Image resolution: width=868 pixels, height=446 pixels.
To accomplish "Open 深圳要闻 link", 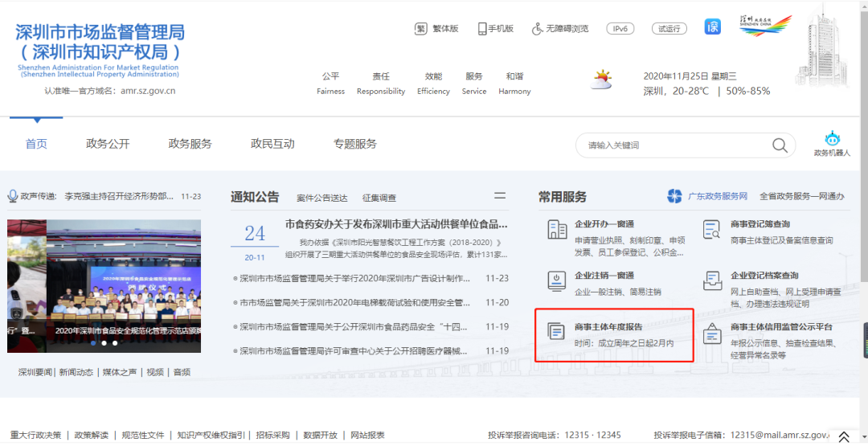I will 35,372.
